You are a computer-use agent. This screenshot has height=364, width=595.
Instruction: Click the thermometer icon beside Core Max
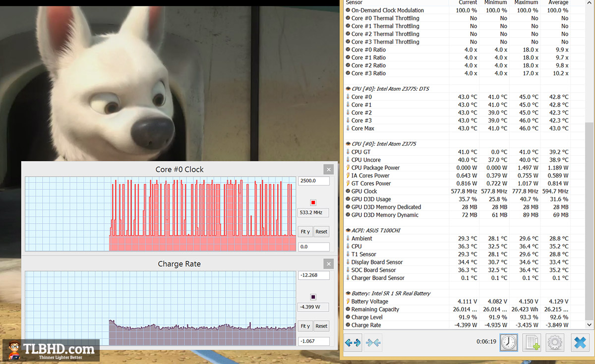coord(348,128)
